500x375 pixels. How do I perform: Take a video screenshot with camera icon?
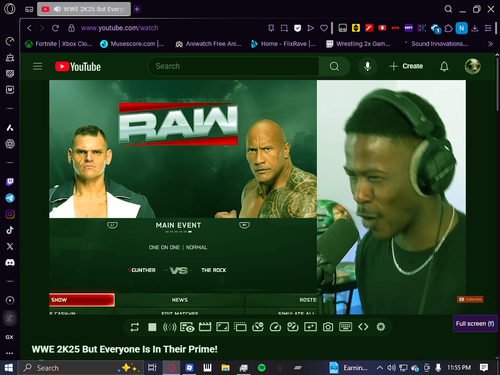tap(328, 327)
